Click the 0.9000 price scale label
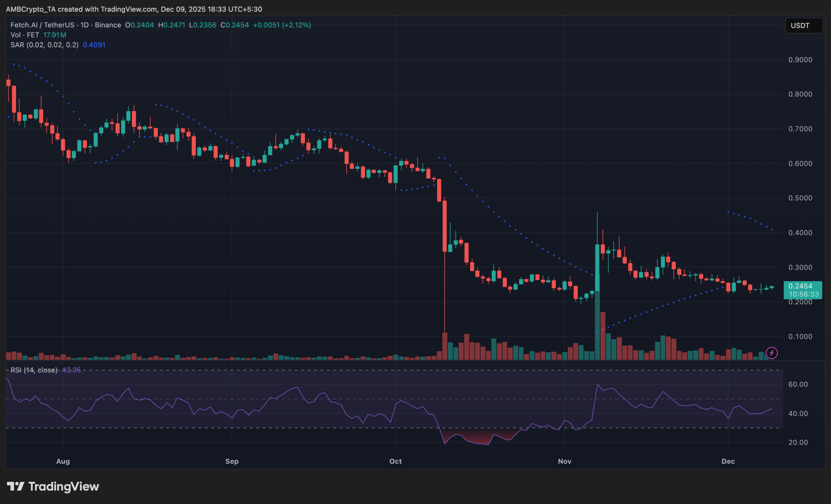Viewport: 831px width, 504px height. [x=800, y=60]
